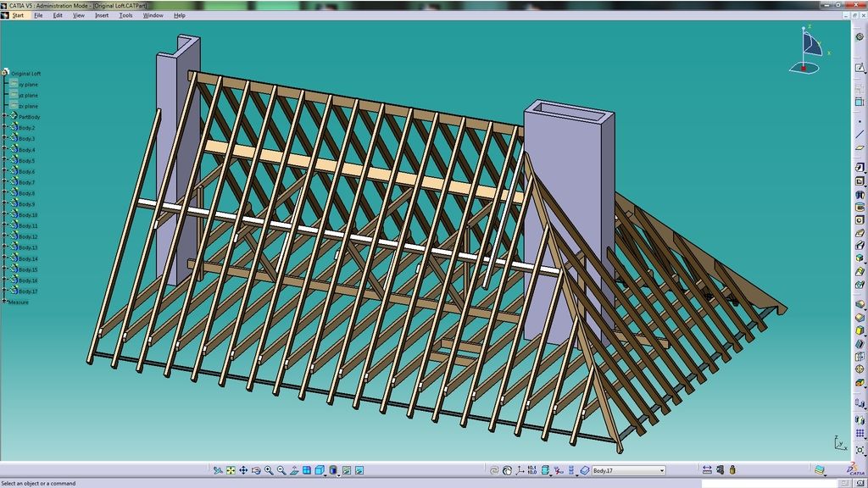This screenshot has width=868, height=488.
Task: Click the Measure Inertia icon
Action: pos(732,470)
